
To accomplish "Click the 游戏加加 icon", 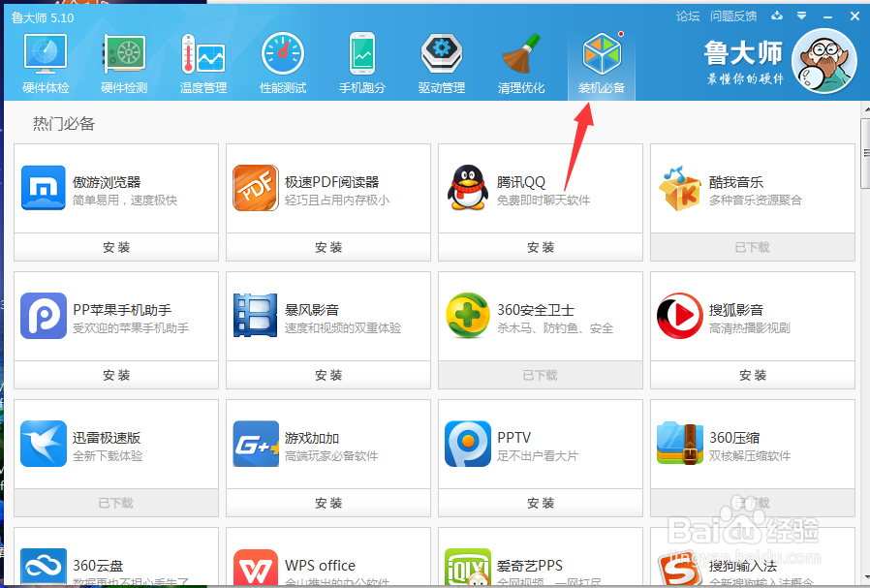I will (x=256, y=444).
